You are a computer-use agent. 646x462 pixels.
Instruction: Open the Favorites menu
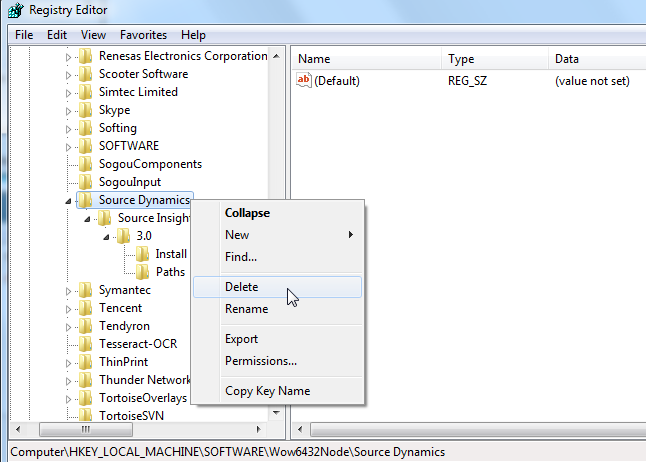(143, 35)
